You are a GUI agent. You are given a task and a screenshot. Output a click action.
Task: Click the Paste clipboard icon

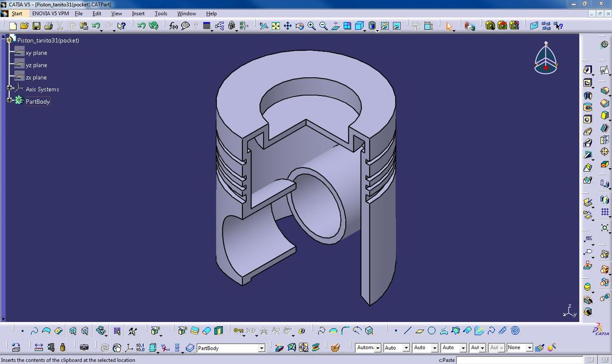tap(84, 26)
